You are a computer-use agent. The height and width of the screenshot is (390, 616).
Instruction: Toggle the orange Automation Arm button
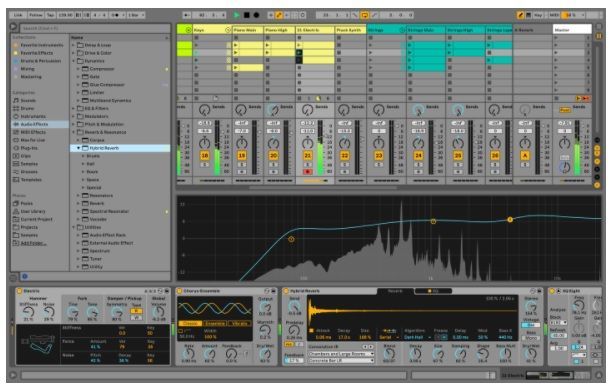click(x=279, y=15)
